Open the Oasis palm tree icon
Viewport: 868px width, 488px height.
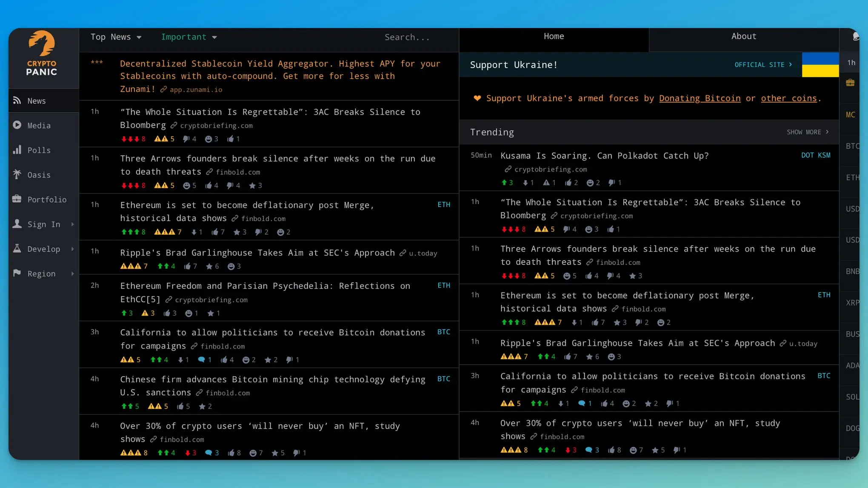coord(17,174)
